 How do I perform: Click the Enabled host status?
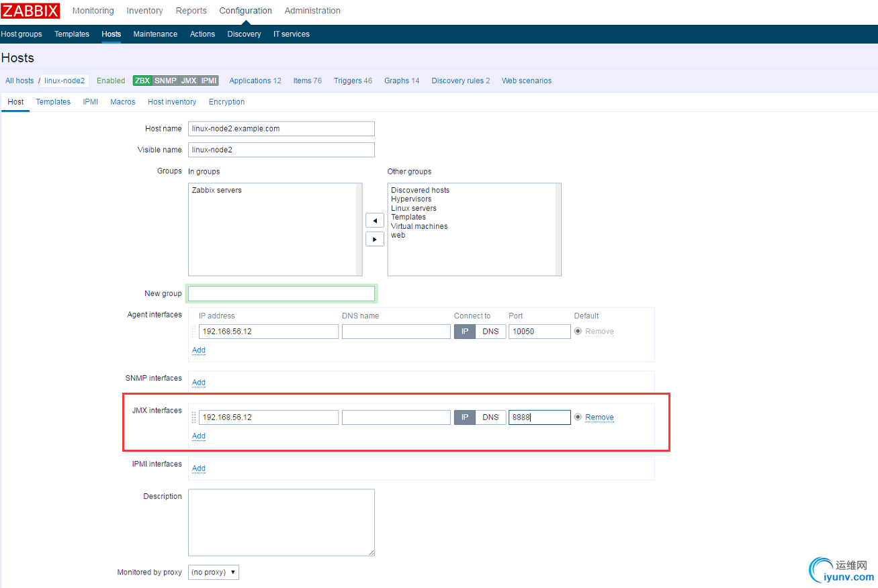click(111, 81)
